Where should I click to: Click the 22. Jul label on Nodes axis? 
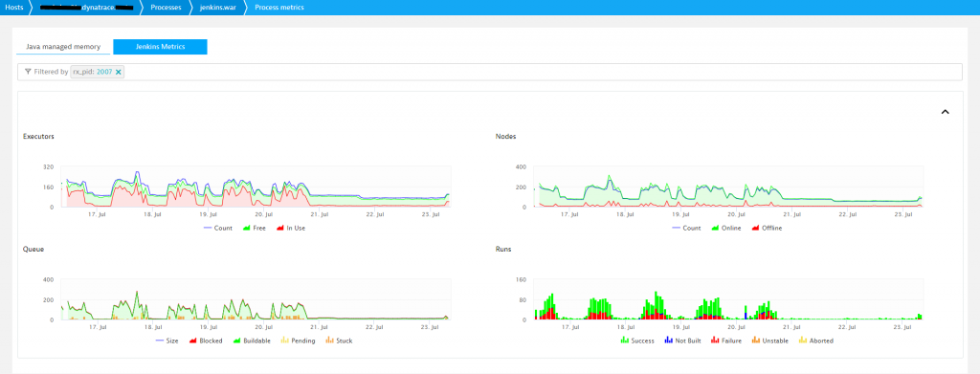[848, 214]
